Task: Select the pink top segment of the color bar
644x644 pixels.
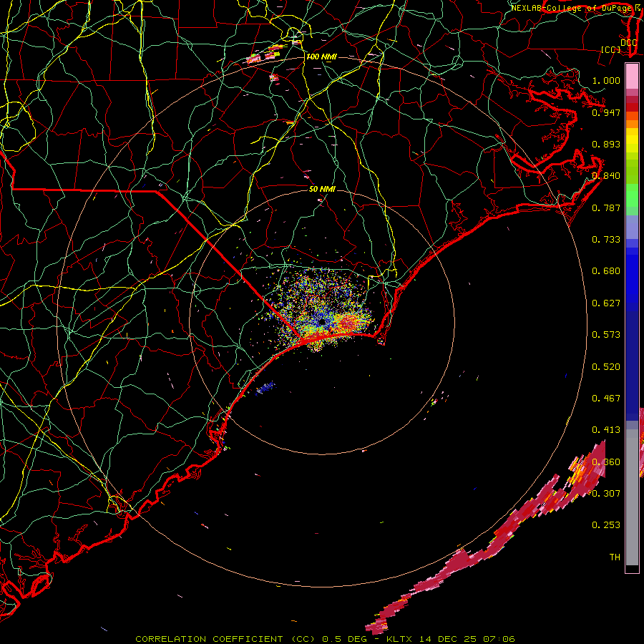Action: tap(632, 77)
